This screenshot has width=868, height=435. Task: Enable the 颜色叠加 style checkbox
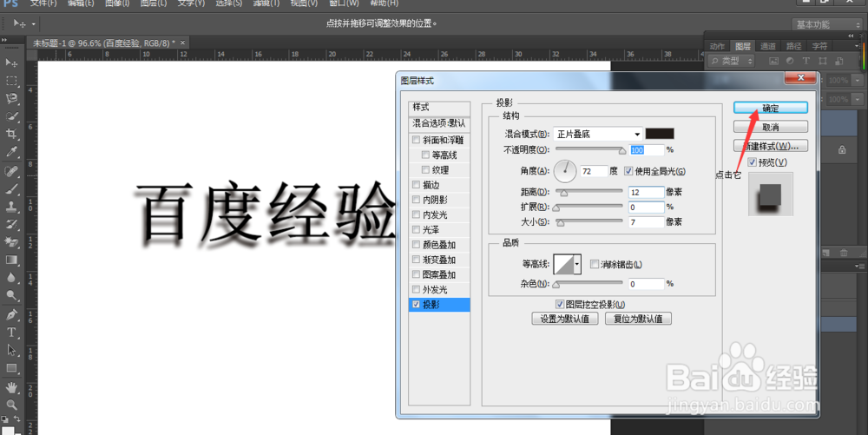pyautogui.click(x=417, y=244)
